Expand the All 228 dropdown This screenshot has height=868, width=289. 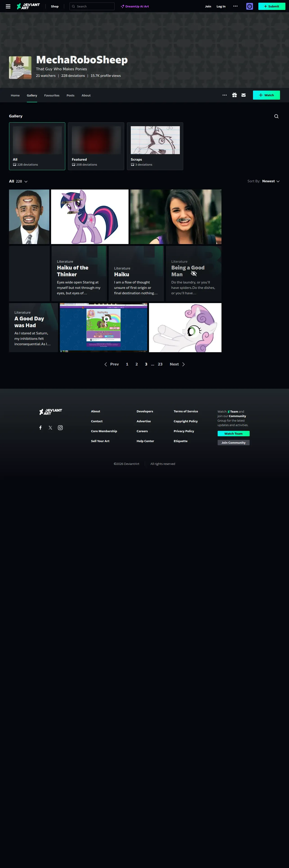18,181
